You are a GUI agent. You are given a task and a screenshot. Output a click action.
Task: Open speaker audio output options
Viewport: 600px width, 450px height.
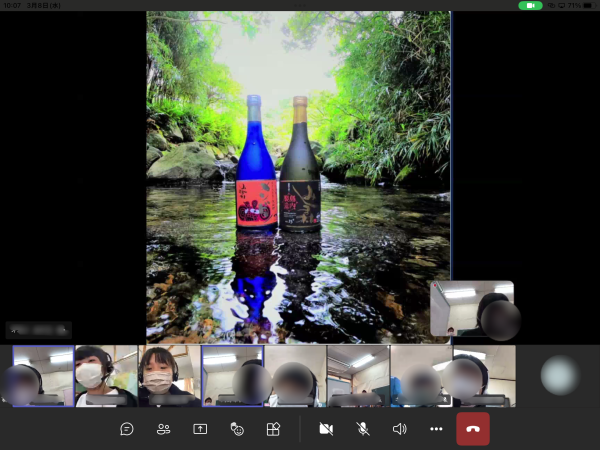400,429
